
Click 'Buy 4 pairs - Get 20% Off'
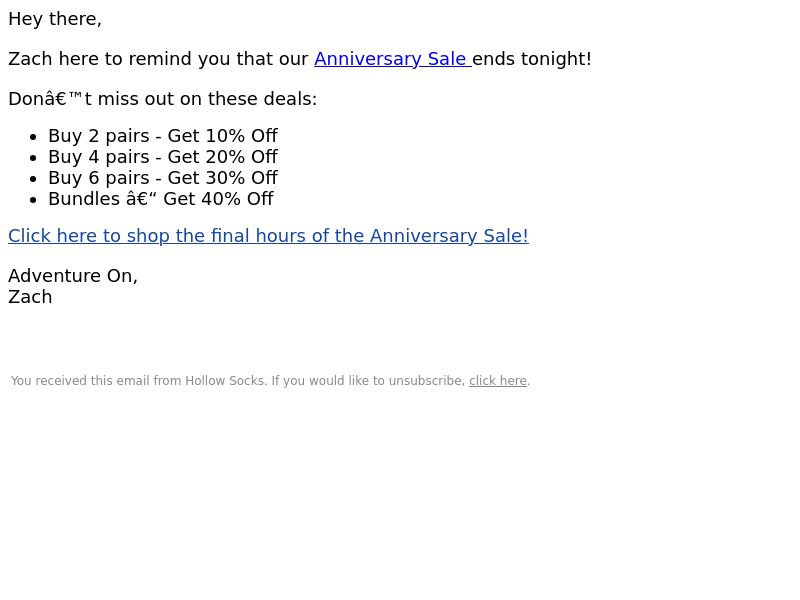163,157
